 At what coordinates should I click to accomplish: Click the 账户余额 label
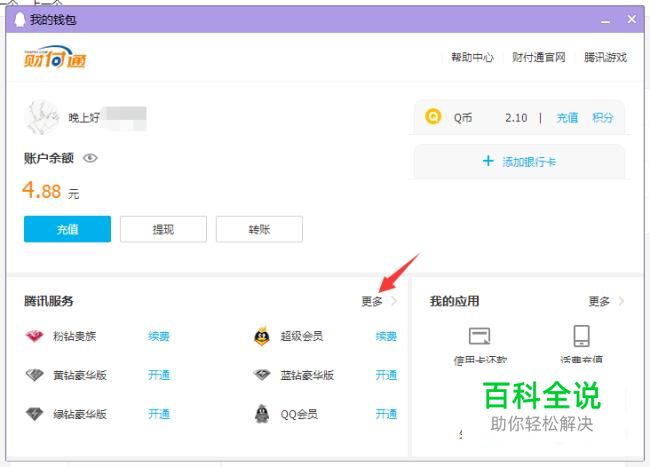[x=49, y=158]
